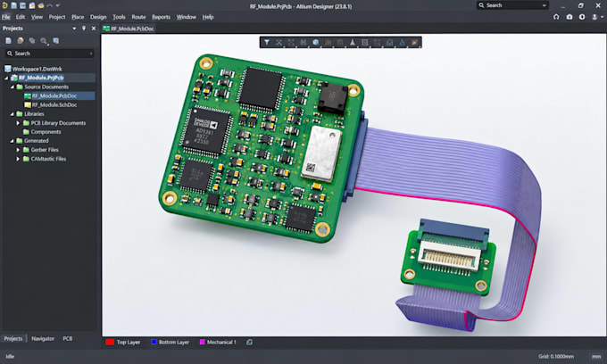Click the red Top Layer color swatch

coord(110,342)
